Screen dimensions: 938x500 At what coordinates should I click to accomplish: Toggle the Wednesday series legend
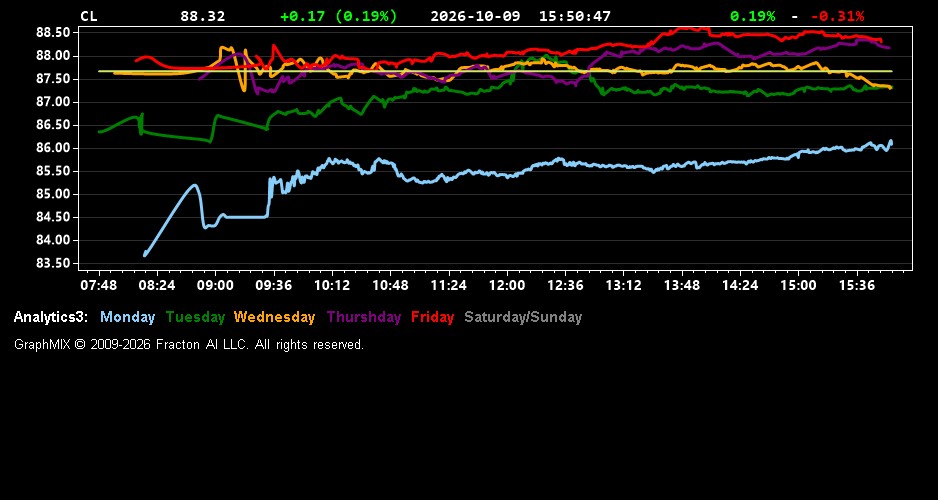click(275, 318)
